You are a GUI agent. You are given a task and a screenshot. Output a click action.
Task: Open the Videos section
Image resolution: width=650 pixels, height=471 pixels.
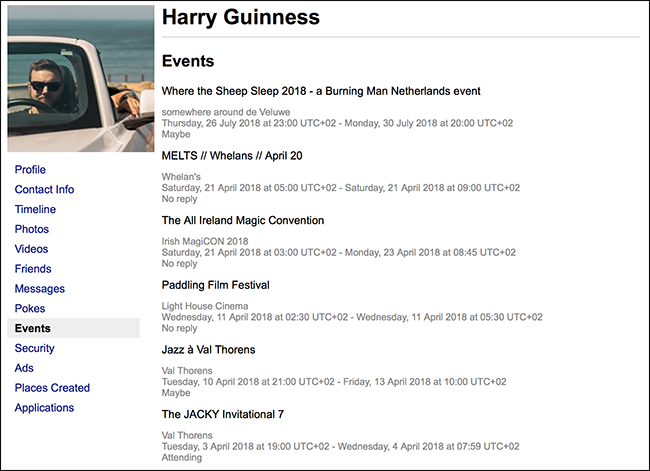pos(32,249)
